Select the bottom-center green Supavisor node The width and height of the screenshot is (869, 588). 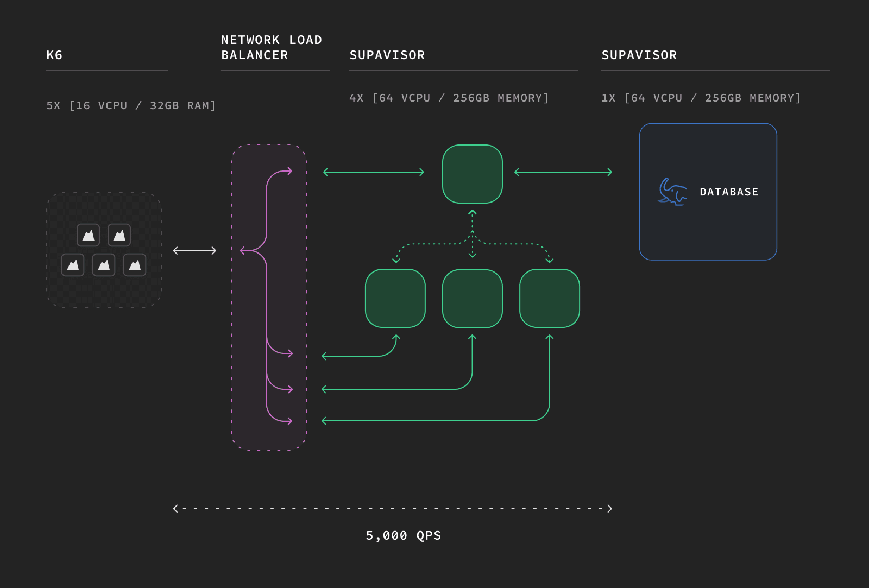pyautogui.click(x=473, y=299)
